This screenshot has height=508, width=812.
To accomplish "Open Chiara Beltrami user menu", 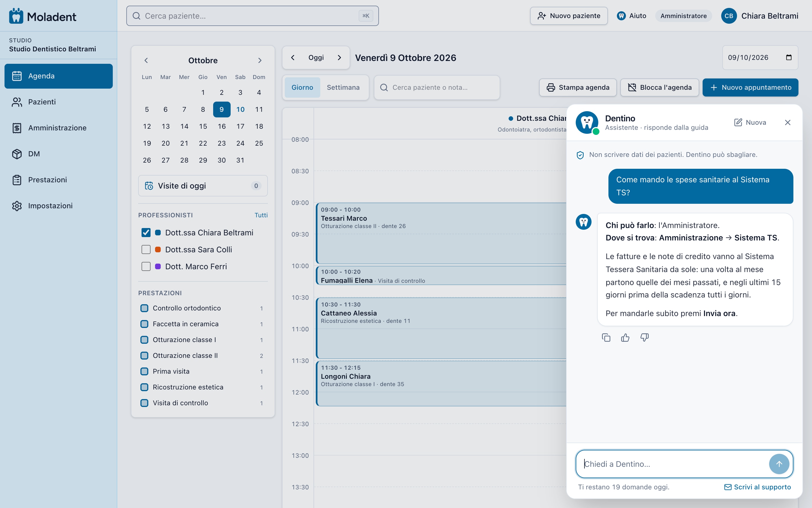I will coord(760,16).
